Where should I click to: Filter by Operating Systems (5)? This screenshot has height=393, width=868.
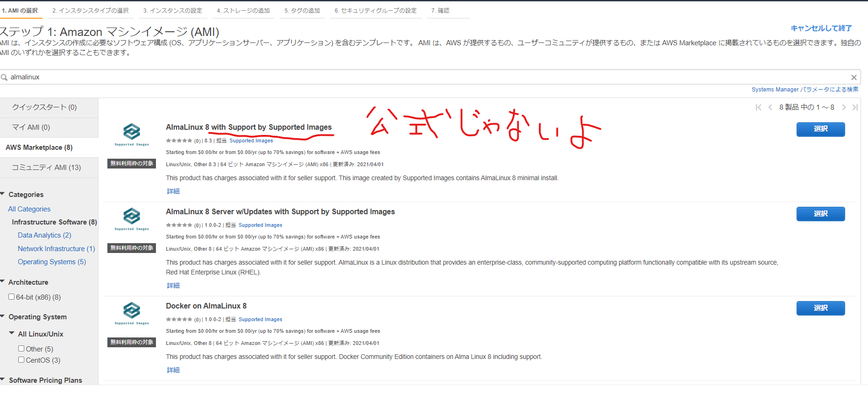pos(52,262)
